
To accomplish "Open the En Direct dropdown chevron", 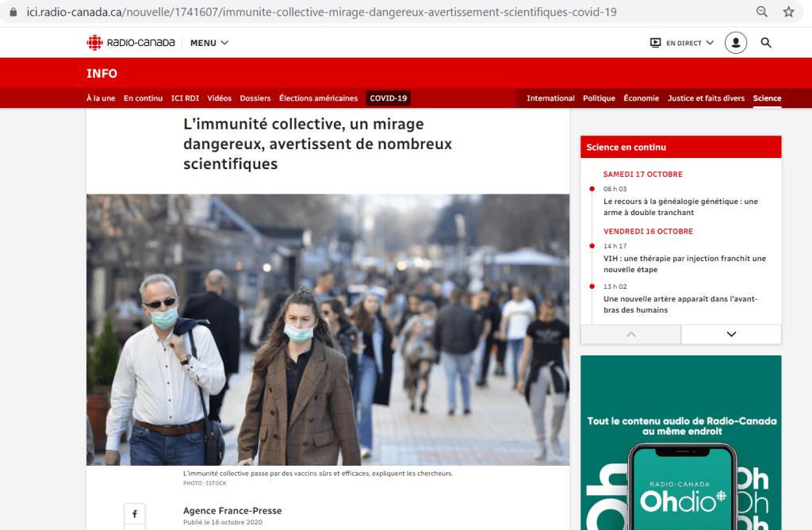I will tap(710, 43).
